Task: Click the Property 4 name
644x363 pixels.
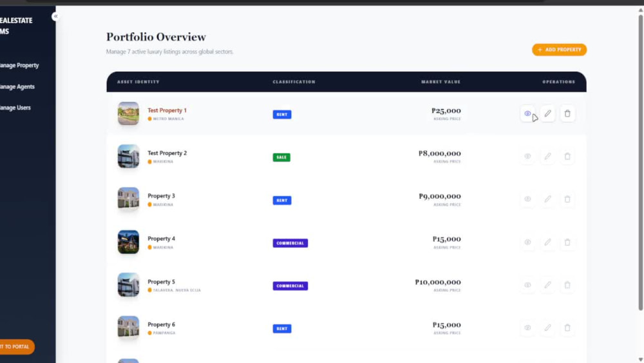Action: pyautogui.click(x=161, y=239)
